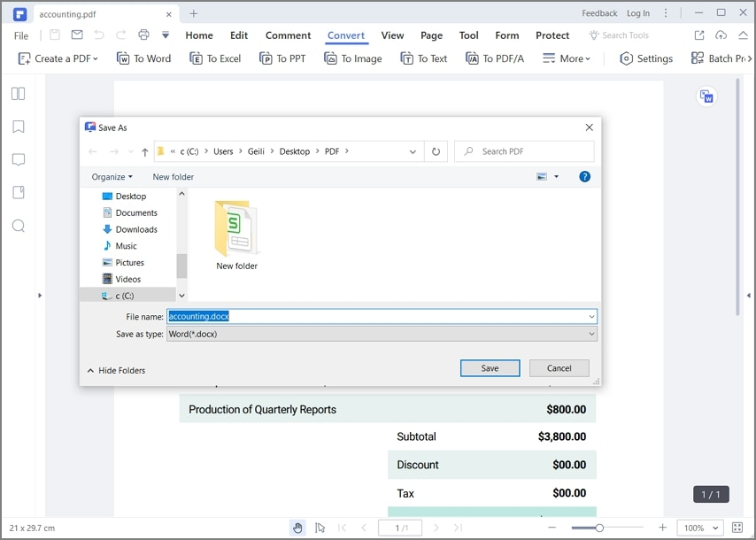The image size is (756, 540).
Task: Show the bookmarks panel
Action: [19, 127]
